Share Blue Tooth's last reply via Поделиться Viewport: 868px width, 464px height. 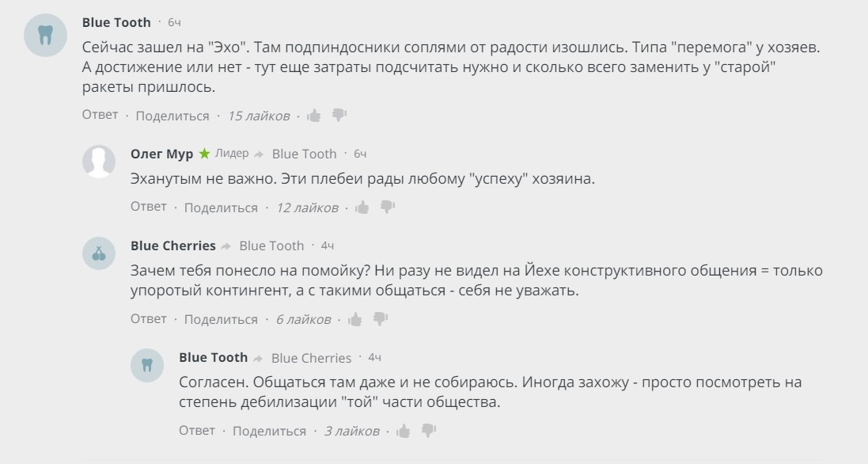269,431
